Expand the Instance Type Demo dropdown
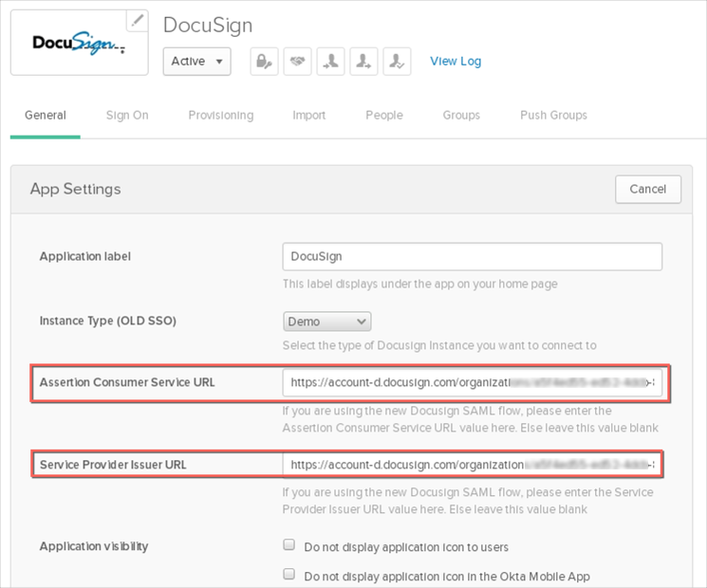 (326, 322)
